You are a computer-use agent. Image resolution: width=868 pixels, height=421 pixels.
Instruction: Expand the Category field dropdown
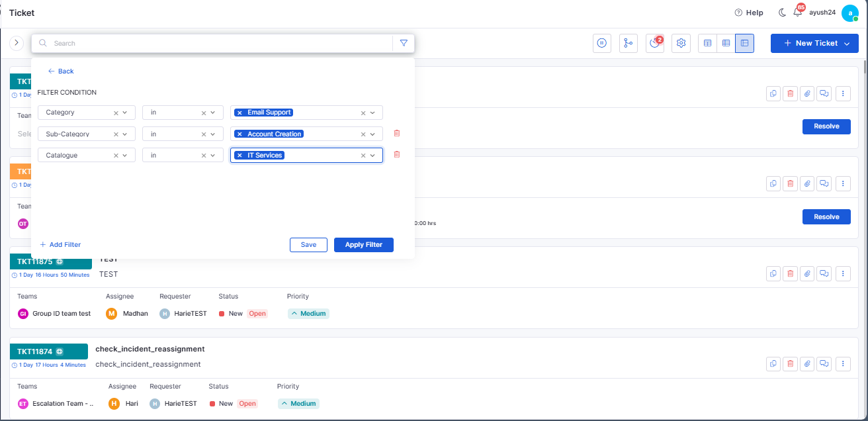124,113
